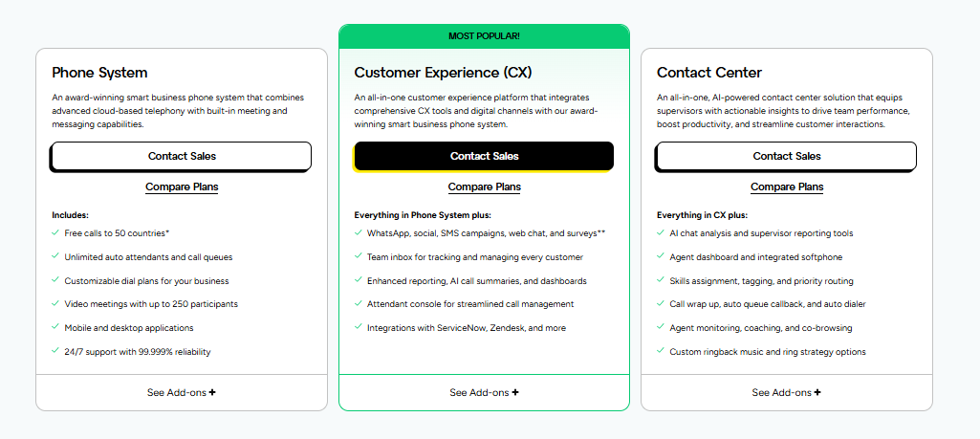
Task: Click checkmark beside 24/7 support feature
Action: click(56, 351)
